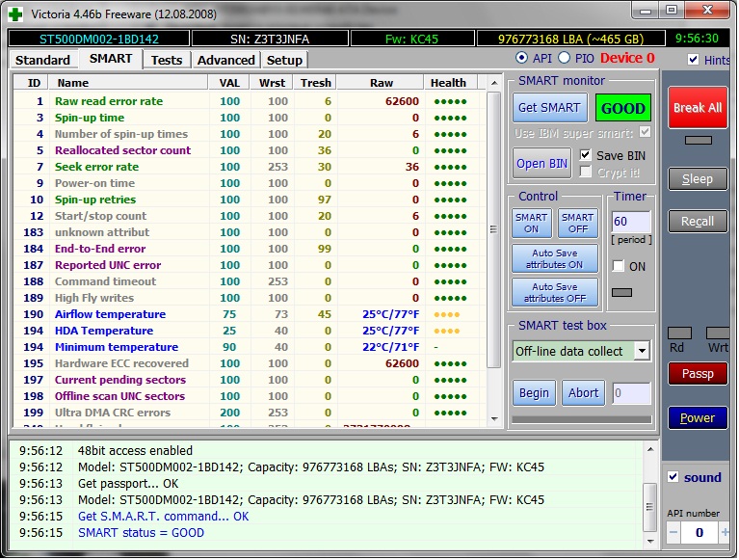This screenshot has width=739, height=560.
Task: Maximize the Victoria window
Action: 672,10
